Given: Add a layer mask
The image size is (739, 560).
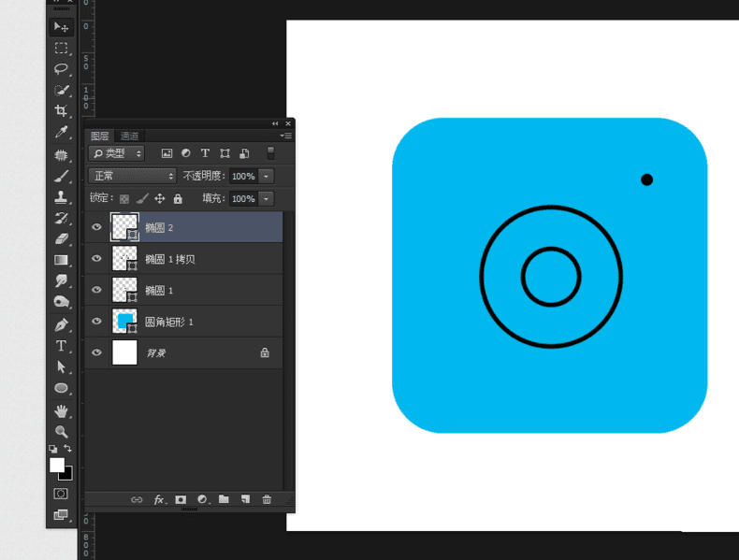Looking at the screenshot, I should [x=181, y=500].
